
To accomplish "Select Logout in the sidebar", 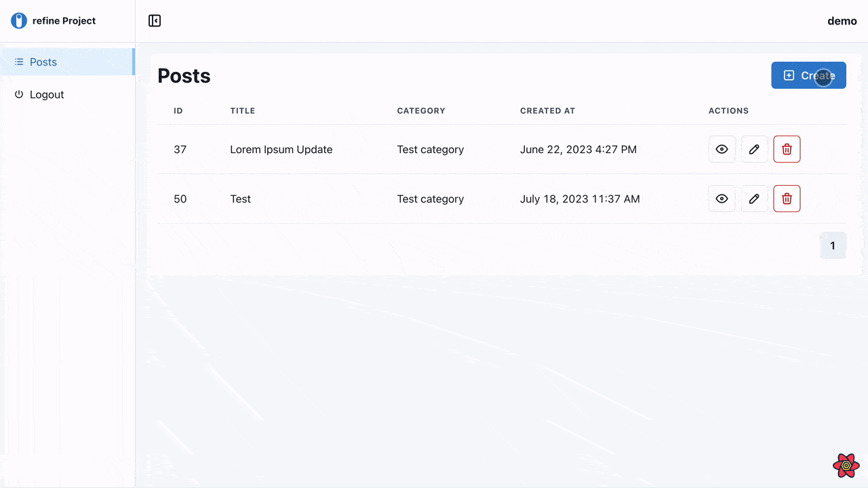I will click(x=67, y=94).
